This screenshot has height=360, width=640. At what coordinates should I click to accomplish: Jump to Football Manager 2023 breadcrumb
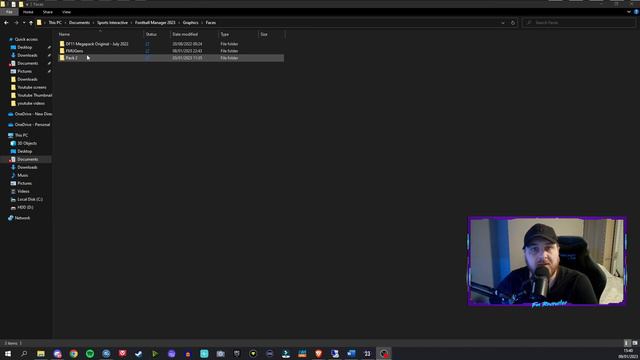tap(155, 23)
